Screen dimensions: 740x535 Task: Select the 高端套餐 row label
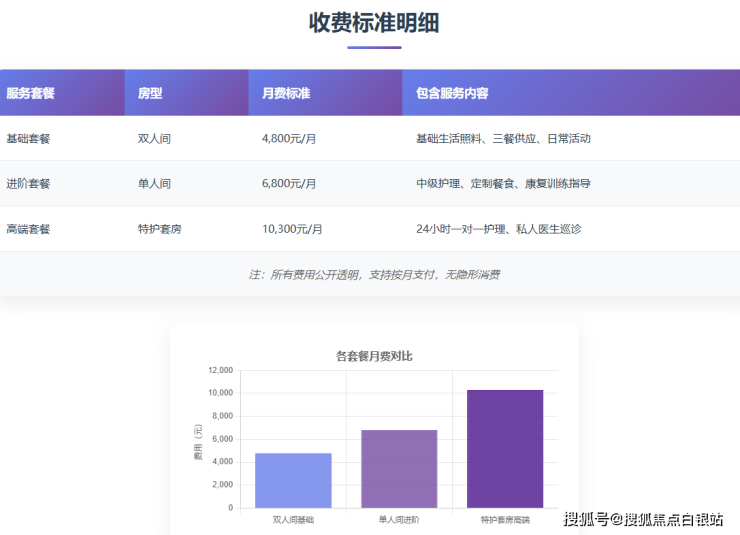28,229
